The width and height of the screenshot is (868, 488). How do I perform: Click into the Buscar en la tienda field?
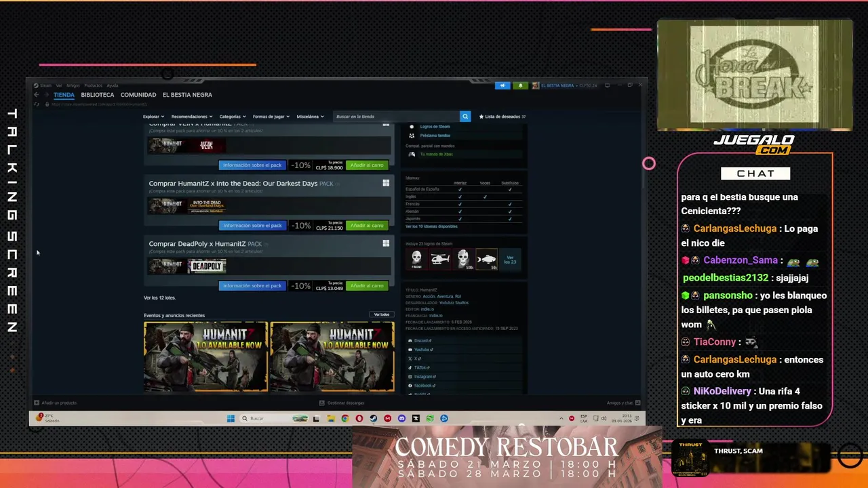click(396, 117)
